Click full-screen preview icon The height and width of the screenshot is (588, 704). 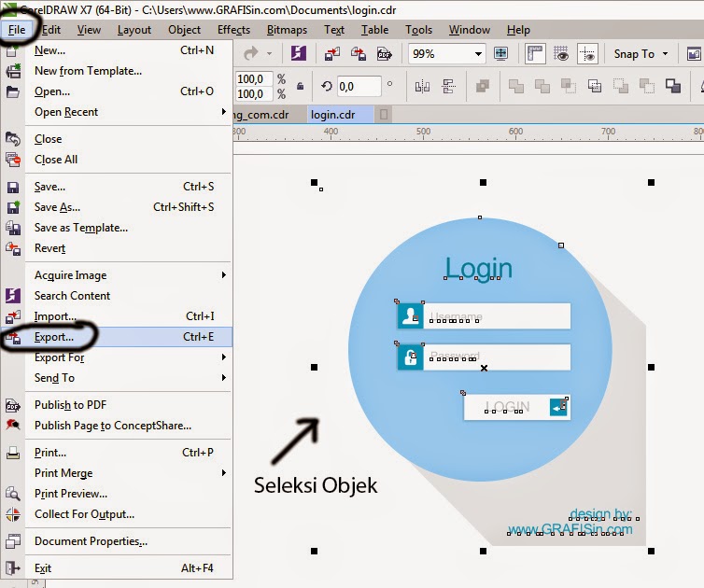[x=500, y=54]
